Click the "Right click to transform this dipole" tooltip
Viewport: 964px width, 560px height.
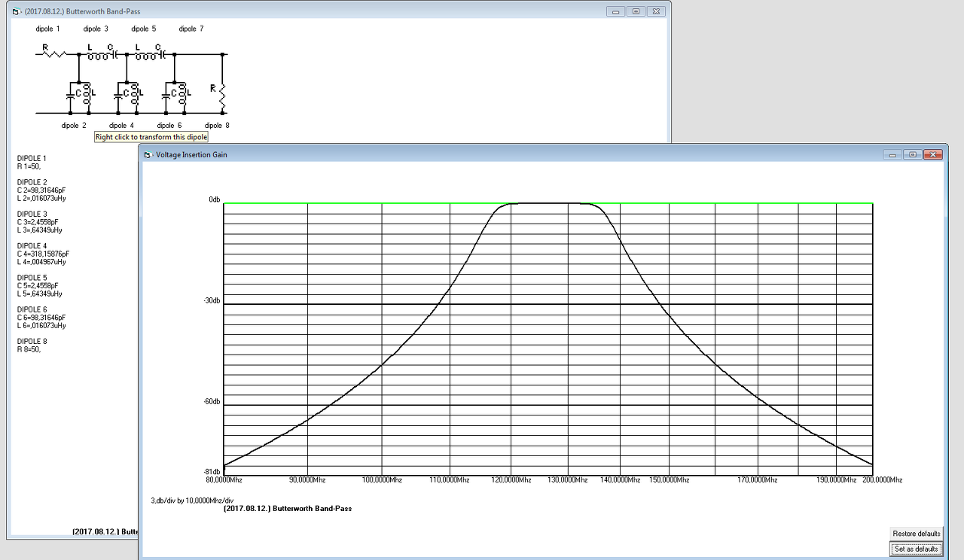[x=151, y=137]
